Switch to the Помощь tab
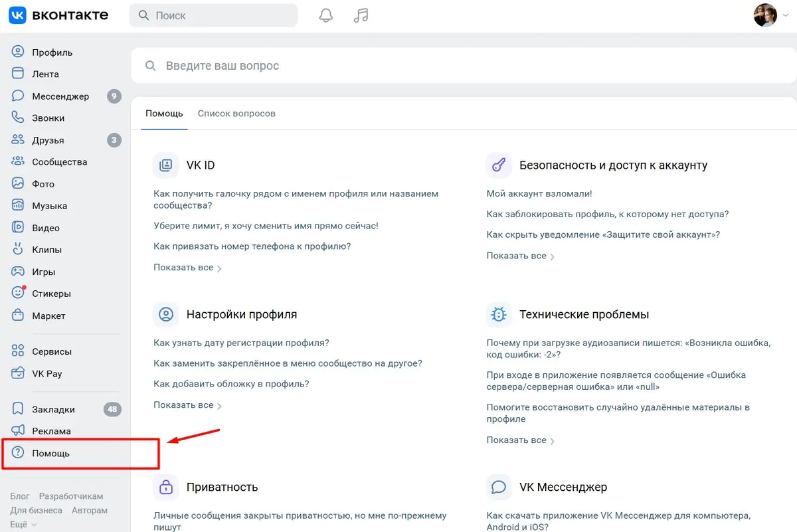Viewport: 797px width, 532px height. pyautogui.click(x=164, y=114)
